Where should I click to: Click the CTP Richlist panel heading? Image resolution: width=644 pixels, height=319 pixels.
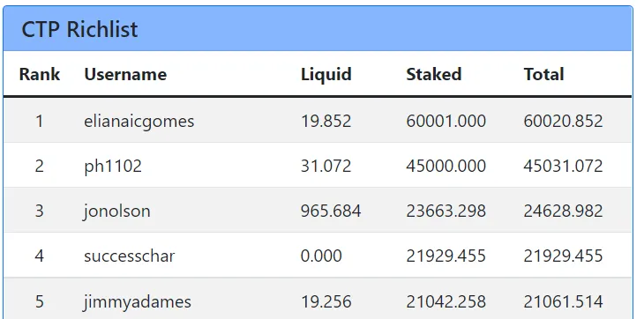coord(79,30)
